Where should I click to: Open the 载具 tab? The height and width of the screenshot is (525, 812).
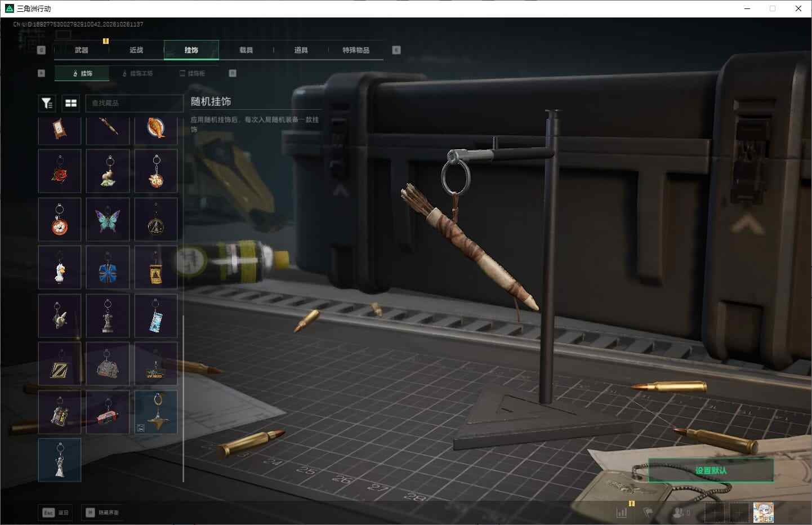[x=246, y=50]
